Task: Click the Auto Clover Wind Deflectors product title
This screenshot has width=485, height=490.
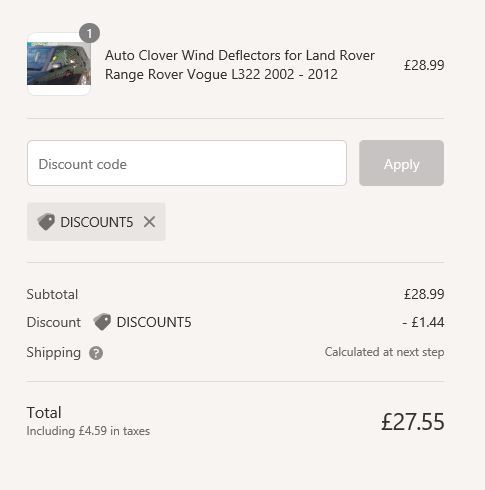Action: point(240,65)
